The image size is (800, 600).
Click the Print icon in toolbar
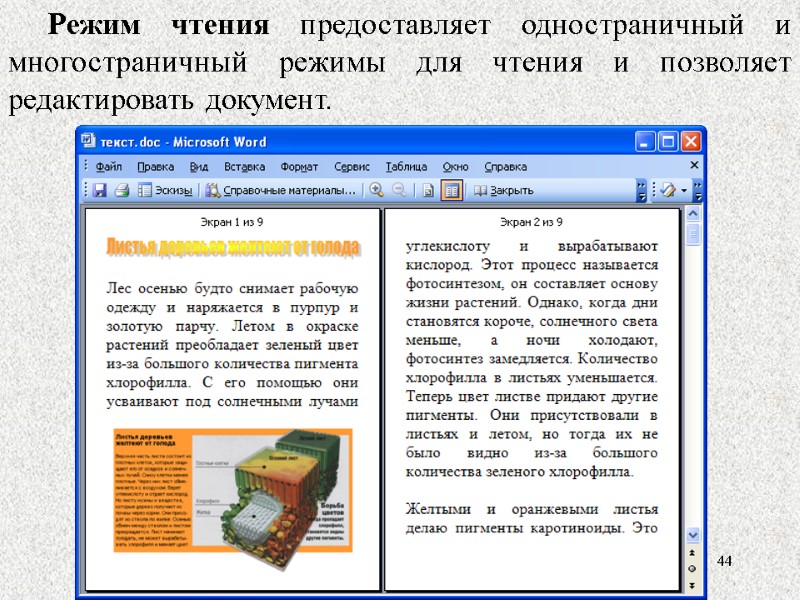122,190
